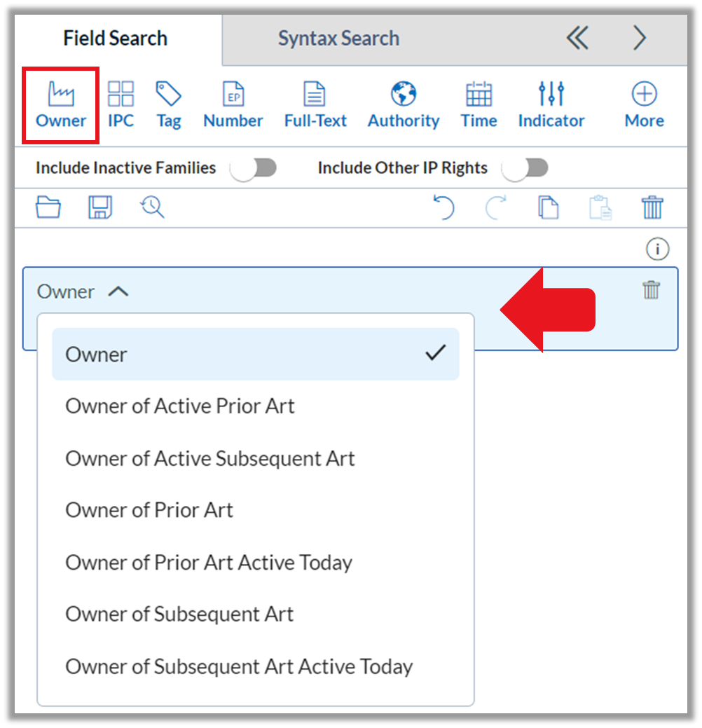Image resolution: width=702 pixels, height=728 pixels.
Task: Save the current search with floppy icon
Action: pyautogui.click(x=100, y=207)
